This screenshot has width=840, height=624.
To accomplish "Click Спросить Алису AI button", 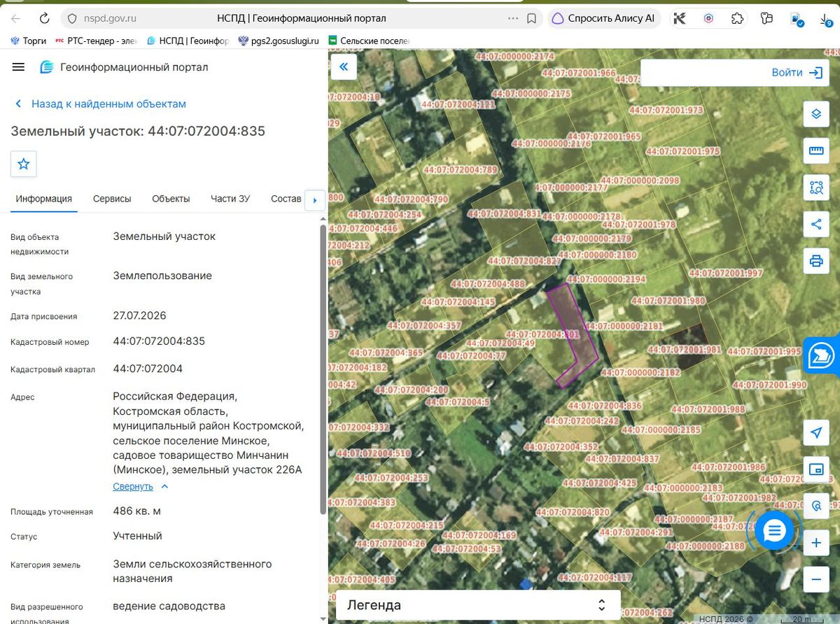I will pos(603,18).
